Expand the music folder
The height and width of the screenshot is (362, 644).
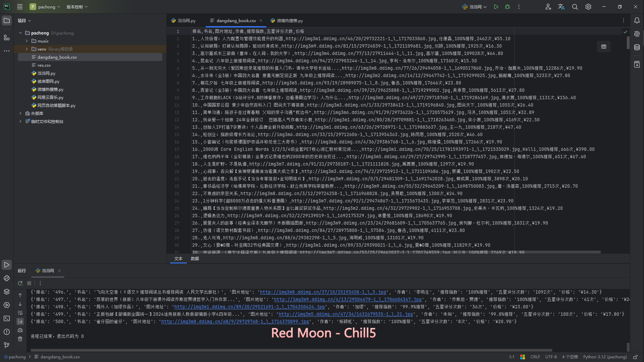27,41
